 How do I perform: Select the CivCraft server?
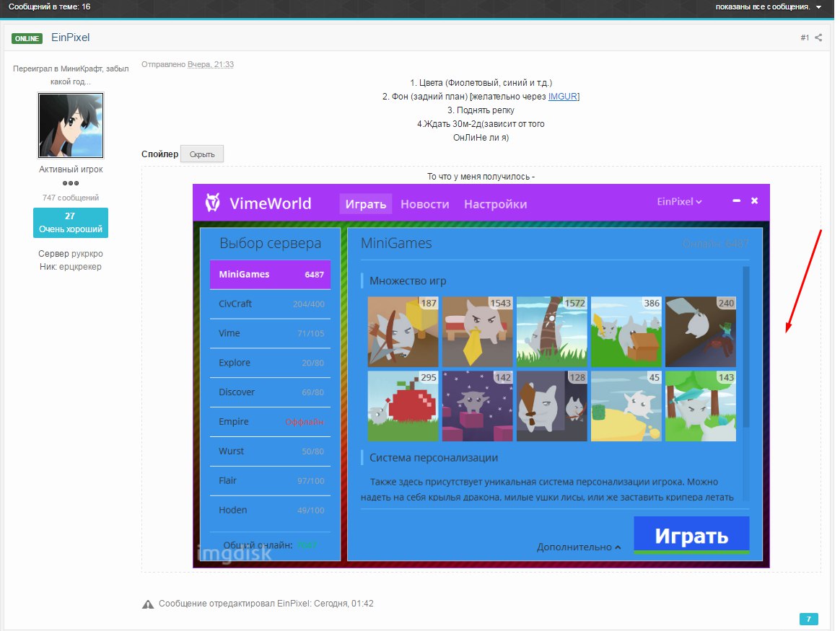[270, 304]
